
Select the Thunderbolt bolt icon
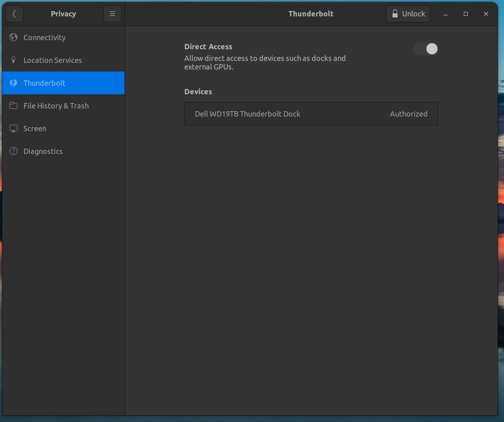pyautogui.click(x=13, y=83)
